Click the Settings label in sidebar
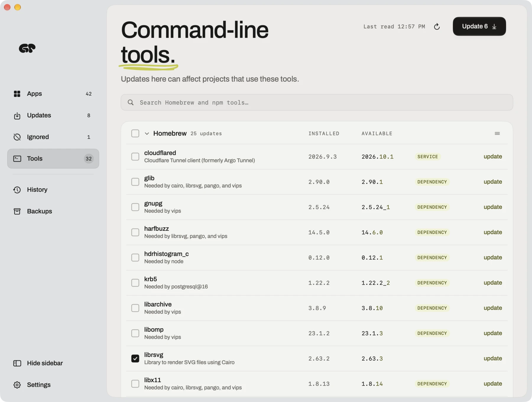This screenshot has height=402, width=532. 39,385
